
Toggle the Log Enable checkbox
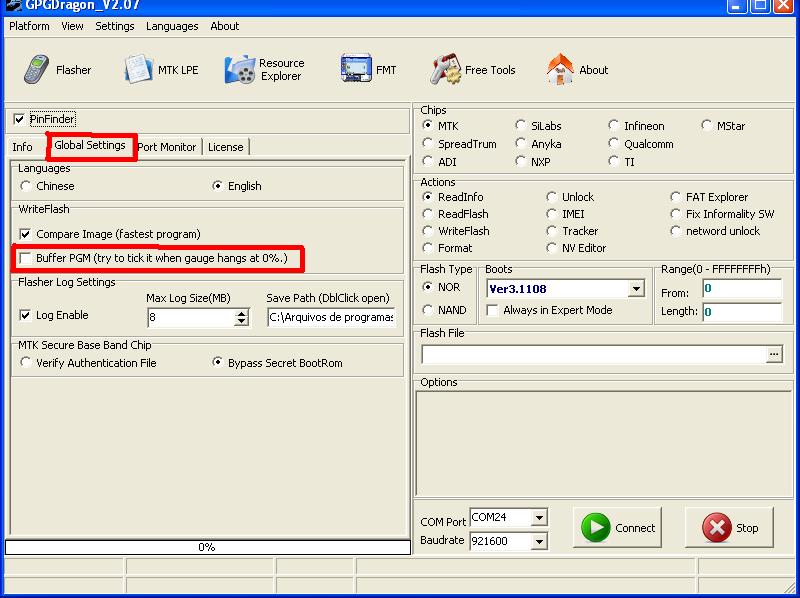point(25,315)
